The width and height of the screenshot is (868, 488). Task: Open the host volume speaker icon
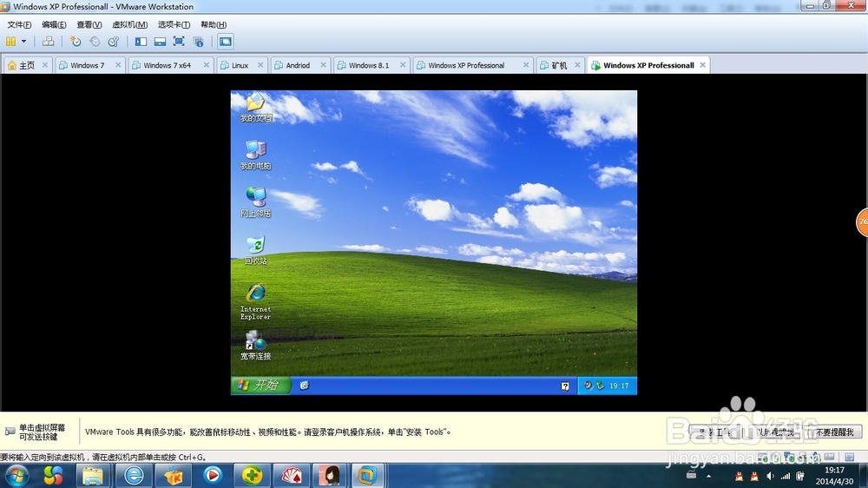(x=770, y=476)
